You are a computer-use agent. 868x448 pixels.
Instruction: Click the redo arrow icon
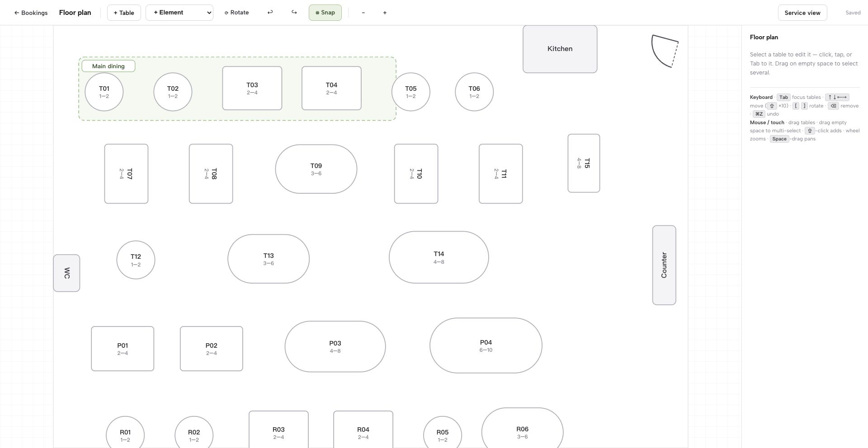[294, 12]
